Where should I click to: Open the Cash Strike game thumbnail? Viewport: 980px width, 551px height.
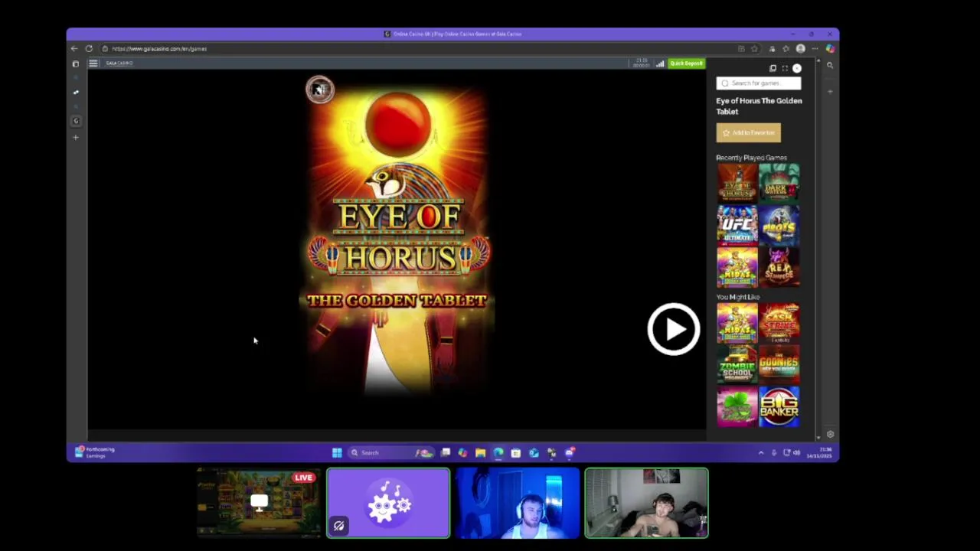point(779,323)
